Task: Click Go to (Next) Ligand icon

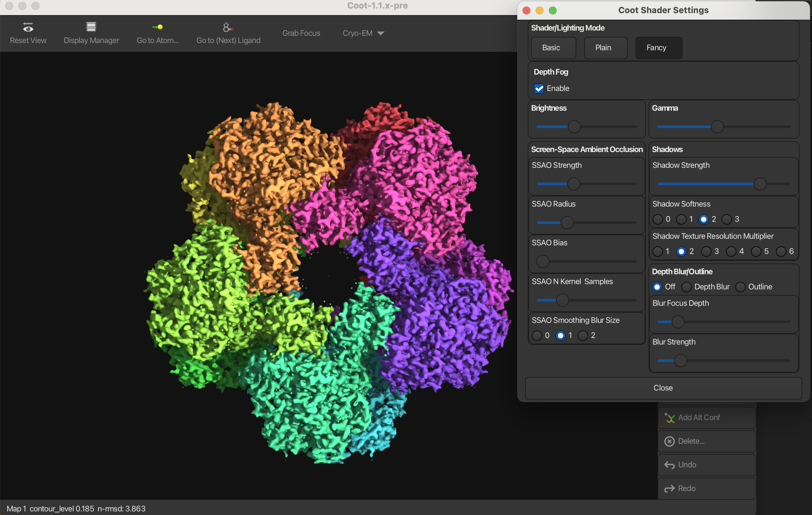Action: 228,27
